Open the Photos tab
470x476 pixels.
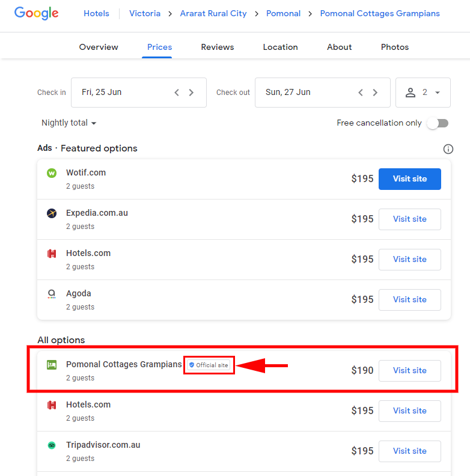pyautogui.click(x=394, y=47)
